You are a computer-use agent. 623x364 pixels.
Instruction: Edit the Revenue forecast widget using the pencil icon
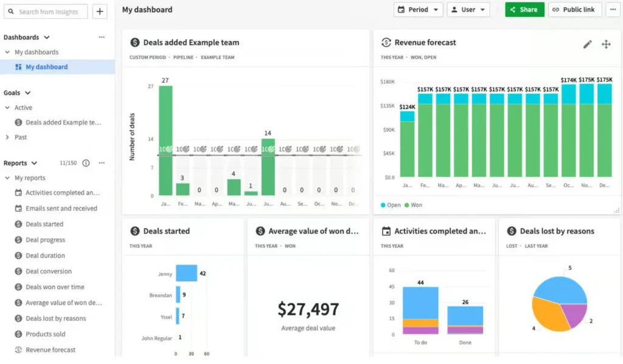tap(586, 44)
